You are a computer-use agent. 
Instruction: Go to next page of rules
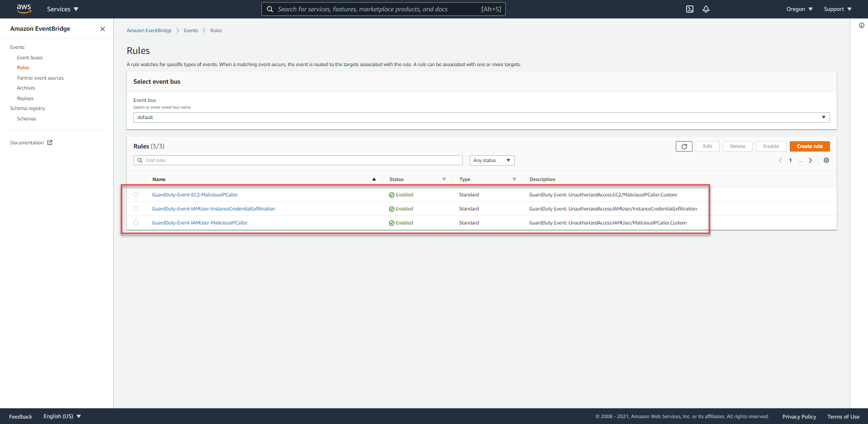(x=811, y=160)
